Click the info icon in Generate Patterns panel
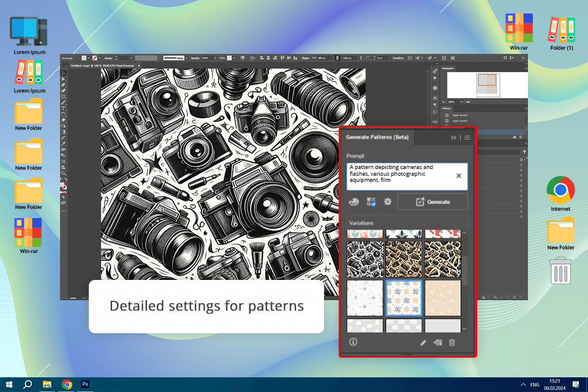 (353, 342)
